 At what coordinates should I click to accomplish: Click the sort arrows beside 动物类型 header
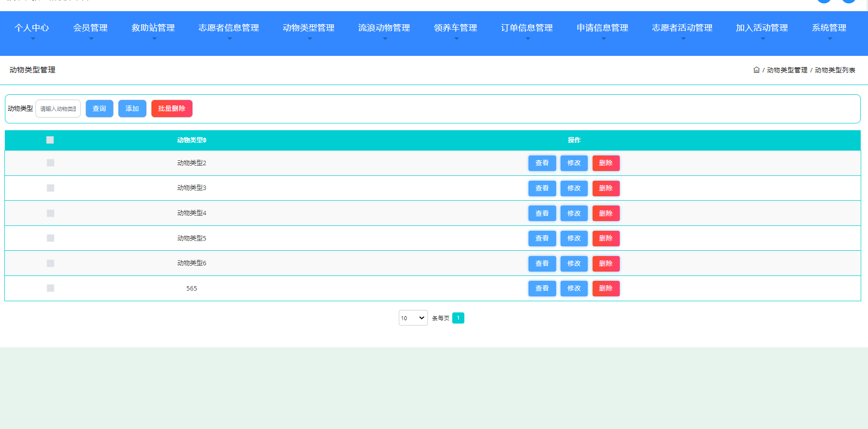[205, 140]
